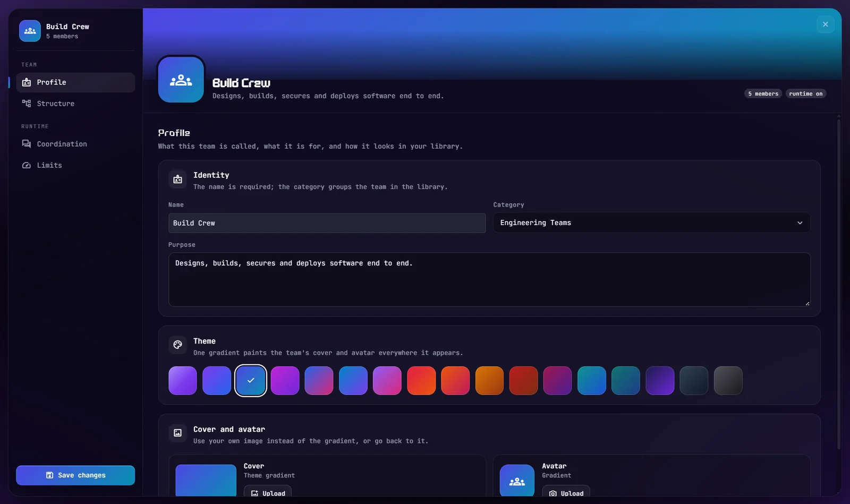The height and width of the screenshot is (504, 850).
Task: Click the large team avatar on the cover banner
Action: [181, 80]
